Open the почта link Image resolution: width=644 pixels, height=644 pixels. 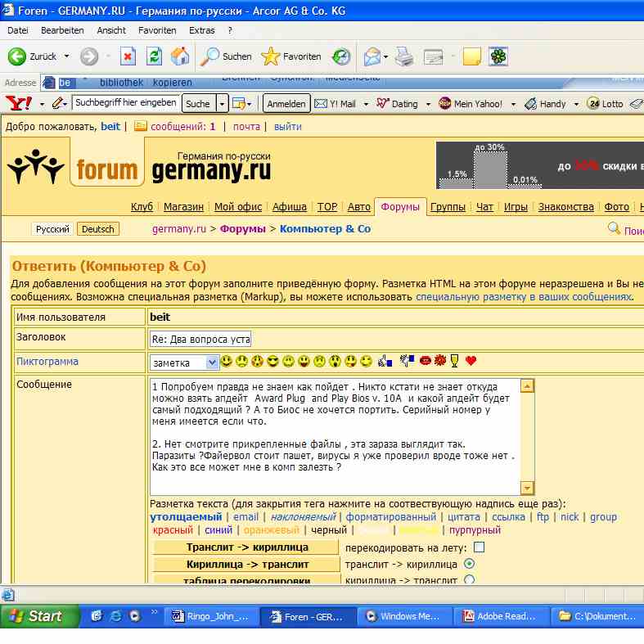click(x=246, y=127)
